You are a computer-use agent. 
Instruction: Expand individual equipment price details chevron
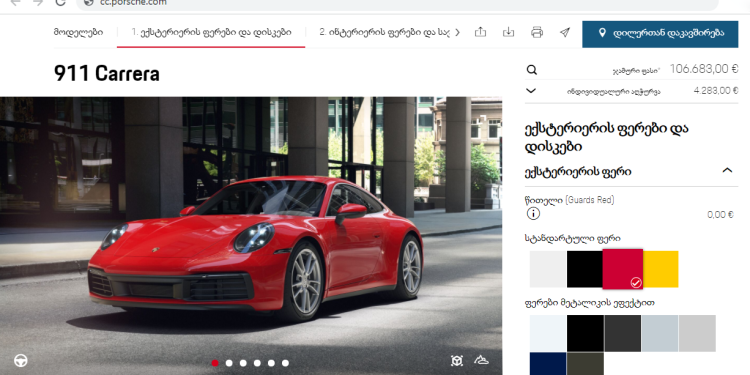click(x=531, y=90)
